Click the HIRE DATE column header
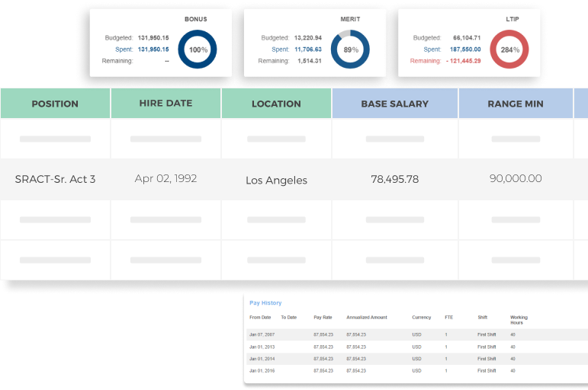Image resolution: width=588 pixels, height=390 pixels. pyautogui.click(x=165, y=104)
